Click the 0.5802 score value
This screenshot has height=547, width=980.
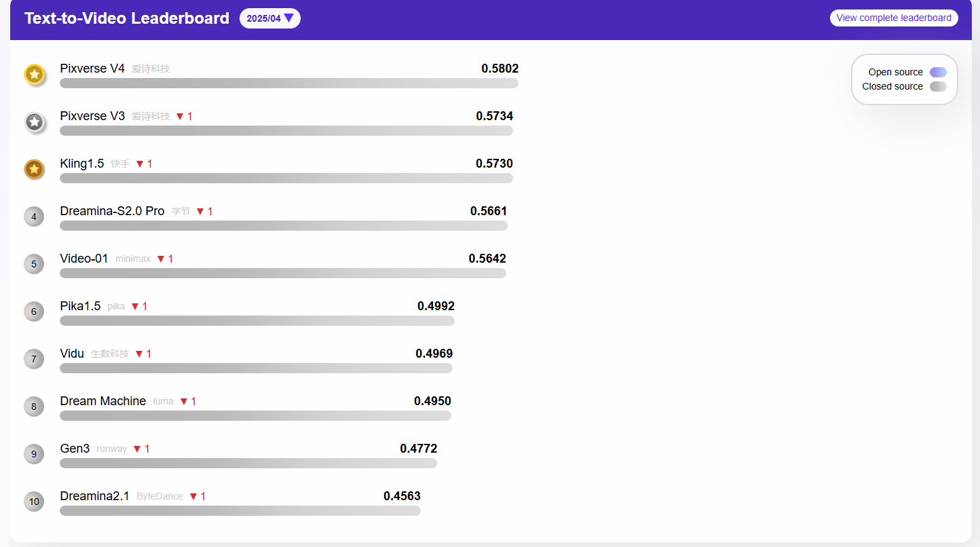[500, 69]
